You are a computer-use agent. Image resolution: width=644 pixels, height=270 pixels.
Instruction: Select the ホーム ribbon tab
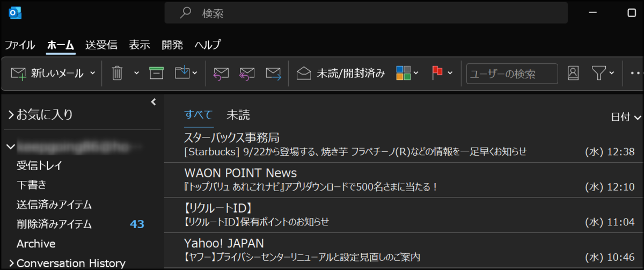(x=60, y=45)
